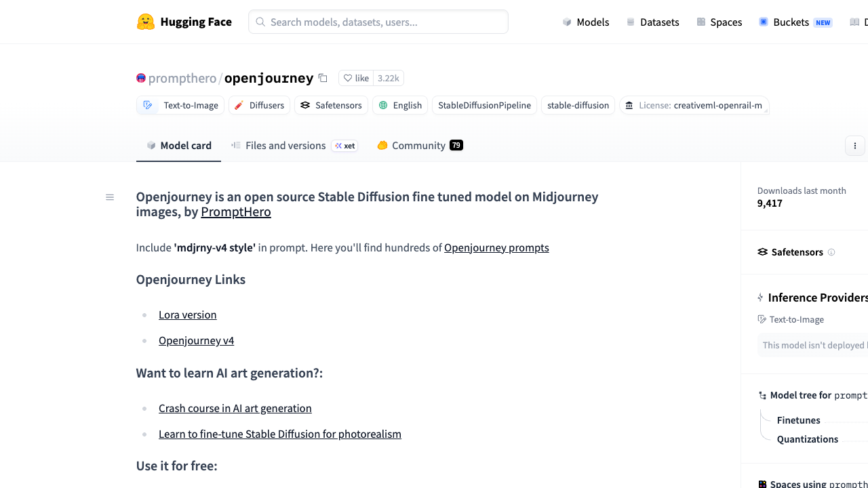Open the Lora version link
This screenshot has width=868, height=488.
click(188, 314)
